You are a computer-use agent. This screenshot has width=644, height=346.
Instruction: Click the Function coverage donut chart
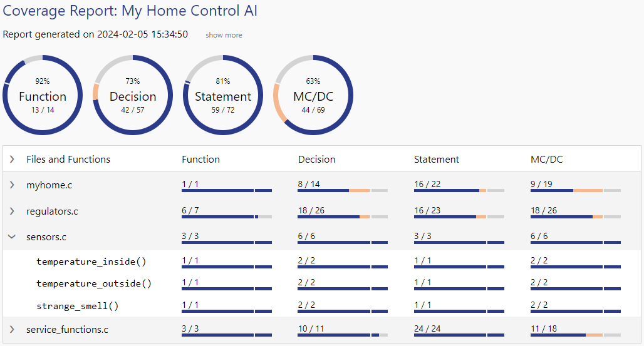(43, 96)
